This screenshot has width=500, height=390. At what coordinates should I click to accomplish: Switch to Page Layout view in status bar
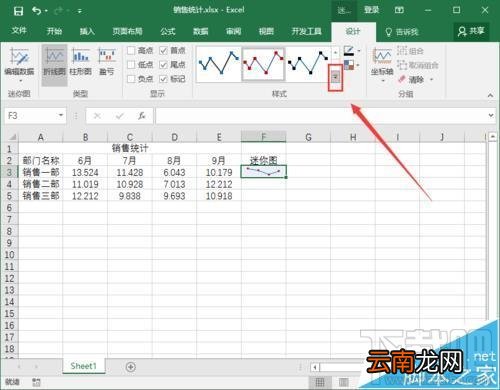point(344,382)
